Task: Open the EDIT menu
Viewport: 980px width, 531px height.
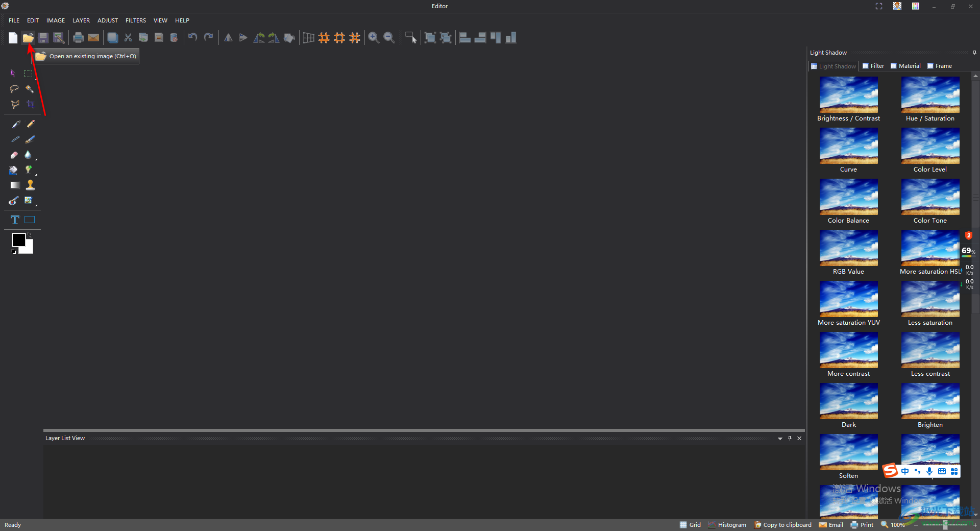Action: pos(33,20)
